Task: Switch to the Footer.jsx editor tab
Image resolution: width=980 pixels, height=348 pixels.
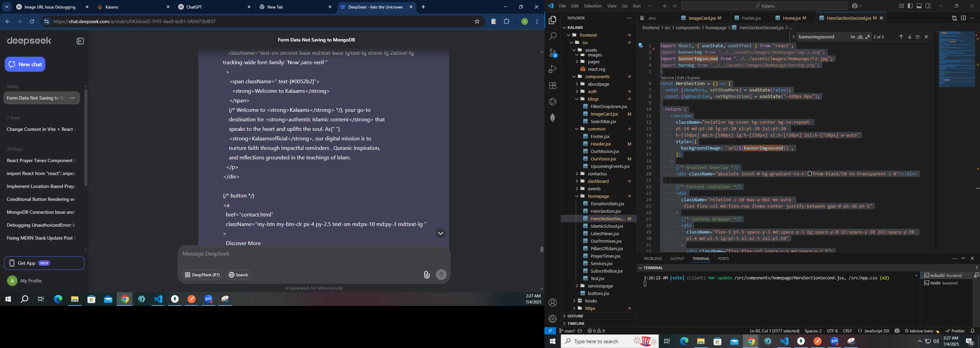Action: pos(751,18)
